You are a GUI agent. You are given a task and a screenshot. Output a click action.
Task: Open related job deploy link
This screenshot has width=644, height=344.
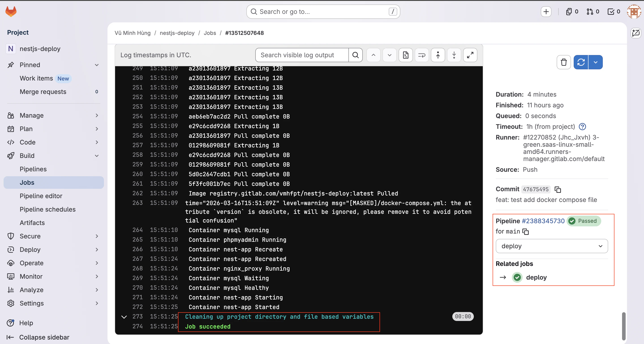[x=536, y=277]
